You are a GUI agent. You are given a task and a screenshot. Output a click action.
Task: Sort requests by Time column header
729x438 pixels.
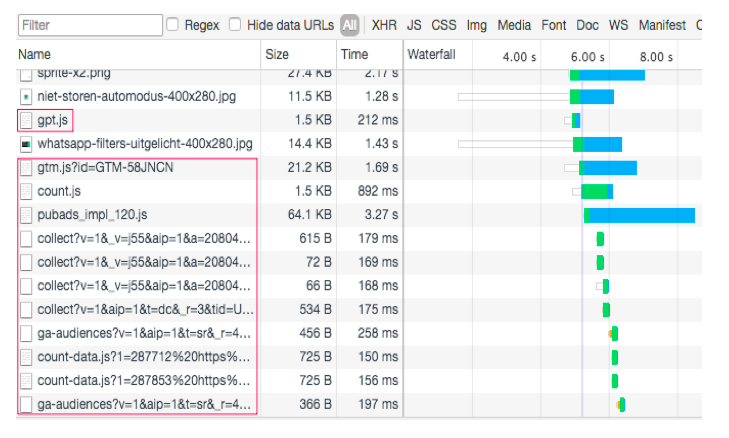click(354, 55)
